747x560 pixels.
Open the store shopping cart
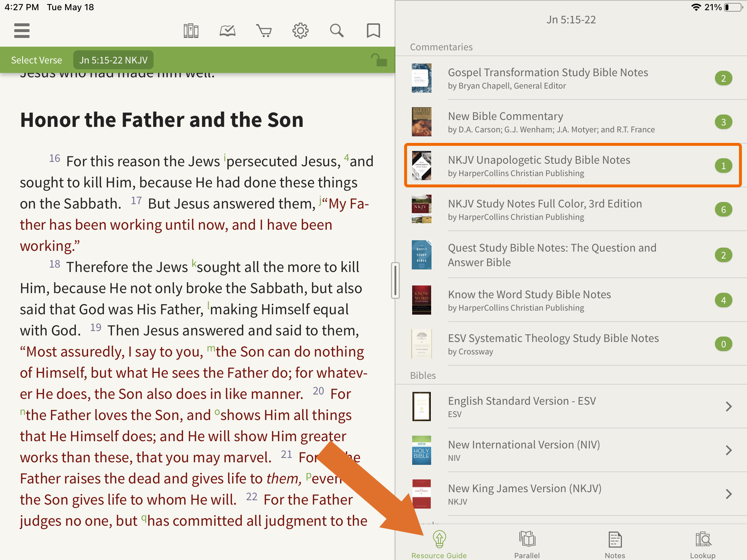(x=264, y=31)
